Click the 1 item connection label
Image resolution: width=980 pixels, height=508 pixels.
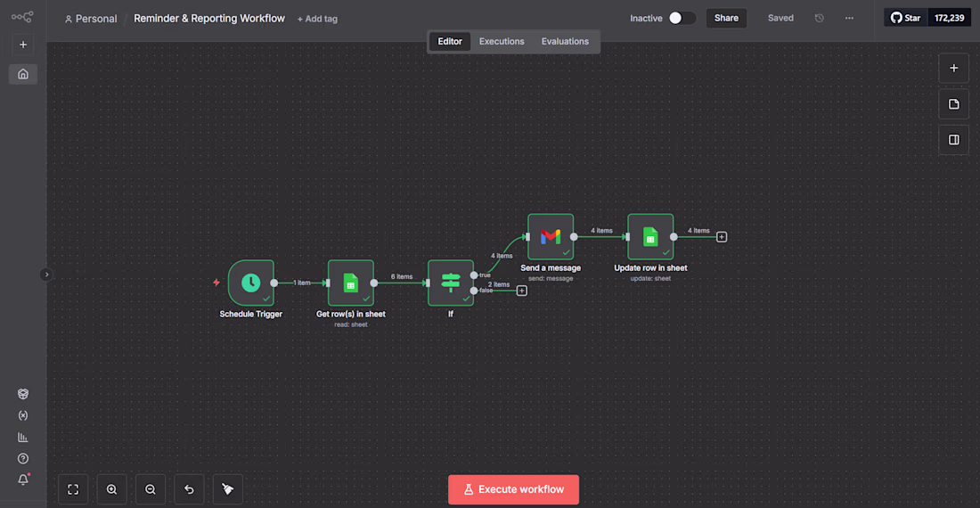[x=302, y=283]
